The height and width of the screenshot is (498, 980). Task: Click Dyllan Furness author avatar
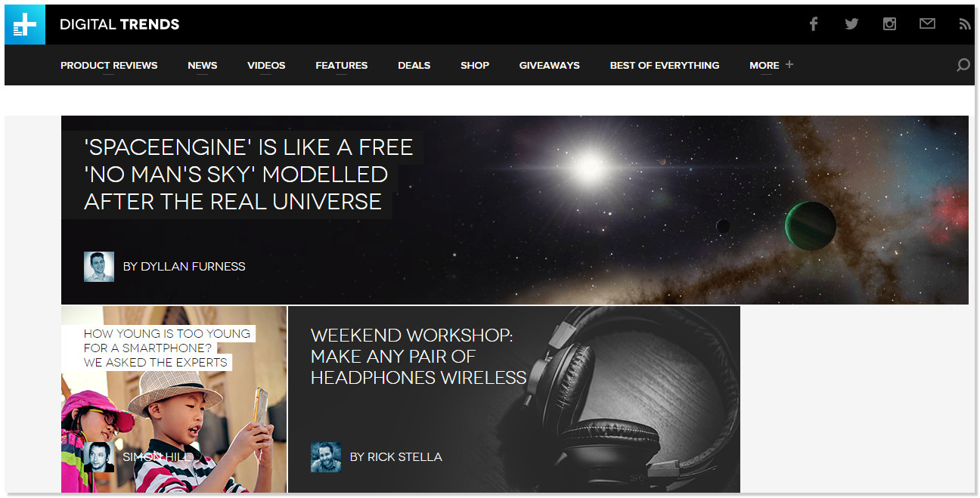99,267
